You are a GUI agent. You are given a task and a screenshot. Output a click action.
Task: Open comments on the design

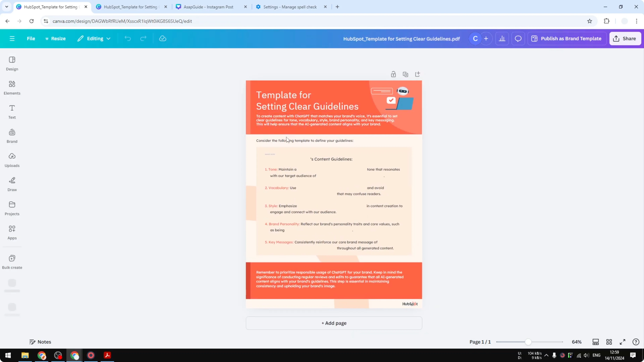(518, 38)
